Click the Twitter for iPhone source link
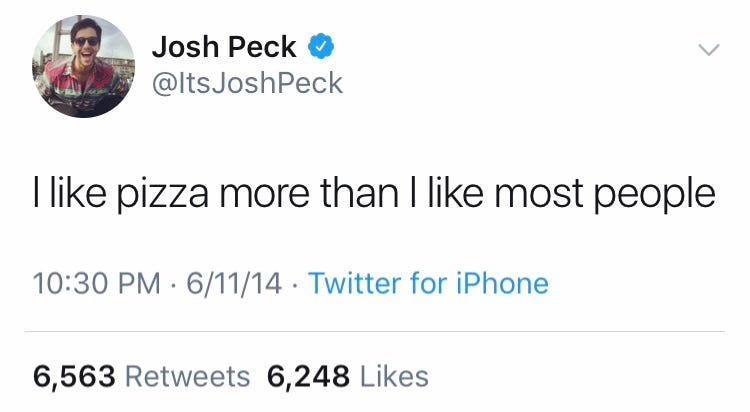This screenshot has height=412, width=750. click(428, 283)
